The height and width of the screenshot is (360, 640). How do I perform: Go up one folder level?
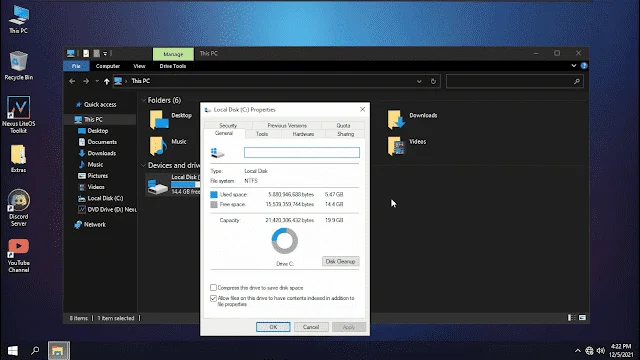(x=107, y=81)
